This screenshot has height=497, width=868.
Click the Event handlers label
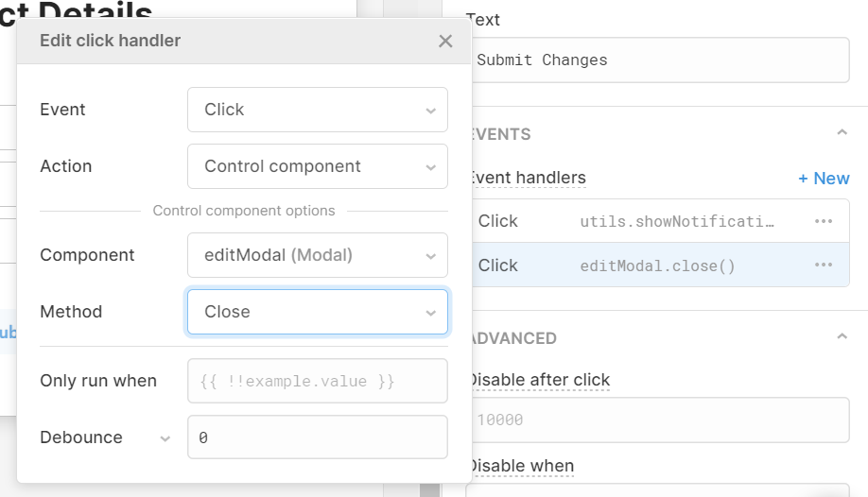pos(528,178)
